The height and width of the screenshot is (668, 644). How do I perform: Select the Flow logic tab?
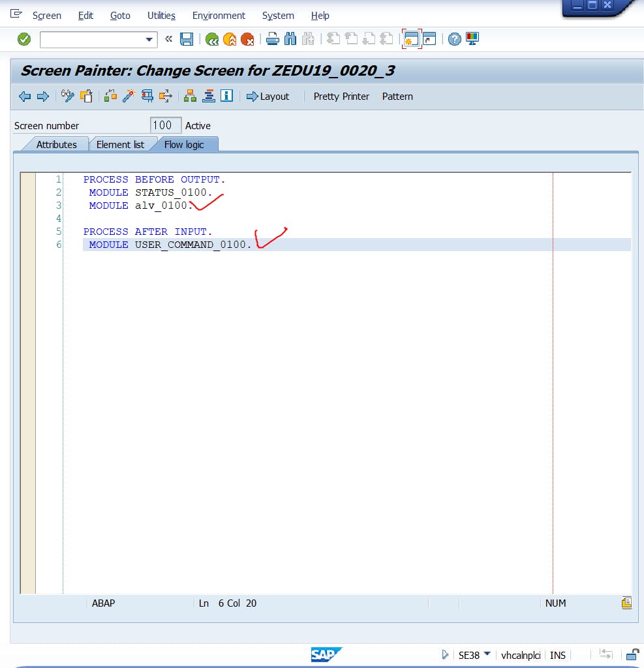[x=184, y=145]
